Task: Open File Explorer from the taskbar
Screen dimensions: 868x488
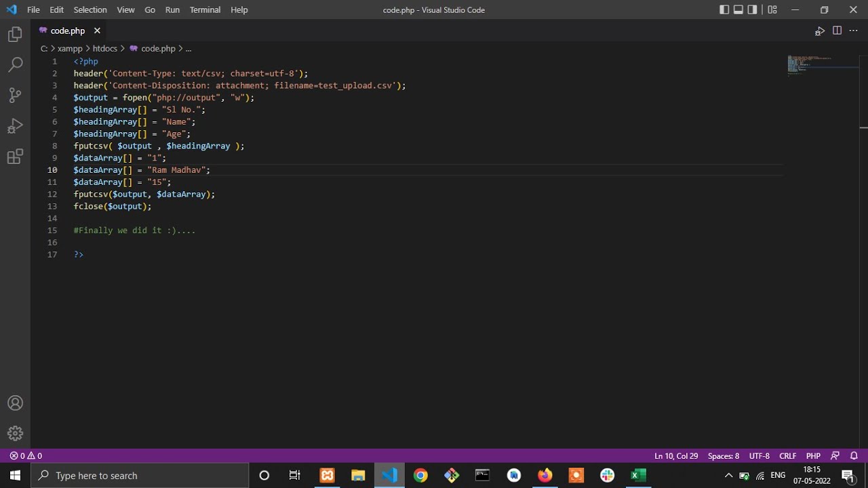Action: [358, 475]
